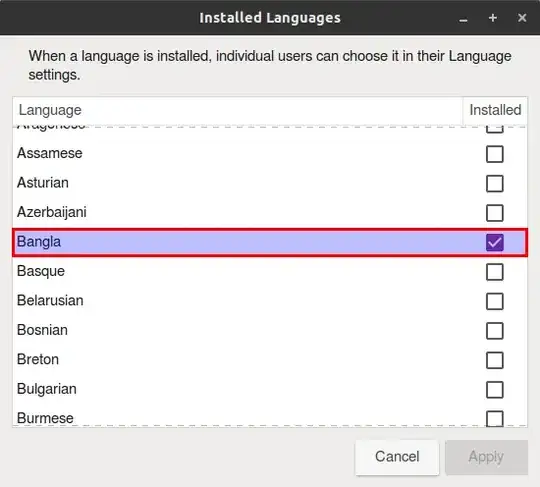The width and height of the screenshot is (540, 487).
Task: Toggle the Burmese installed checkbox
Action: click(495, 418)
